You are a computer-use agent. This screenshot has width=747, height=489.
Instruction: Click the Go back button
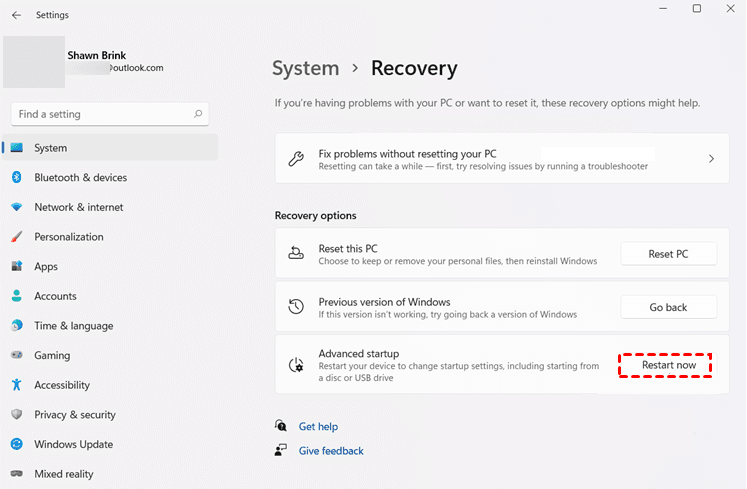pos(668,307)
